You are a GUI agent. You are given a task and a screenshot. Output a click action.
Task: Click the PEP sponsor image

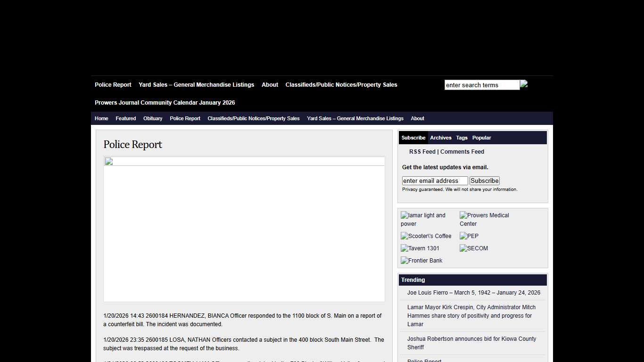point(469,236)
